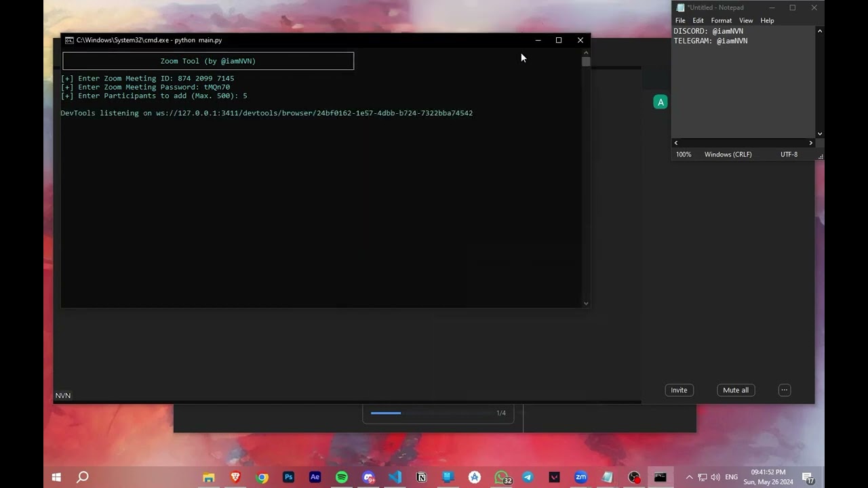Click Notepad horizontal scrollbar right arrow

pos(811,143)
